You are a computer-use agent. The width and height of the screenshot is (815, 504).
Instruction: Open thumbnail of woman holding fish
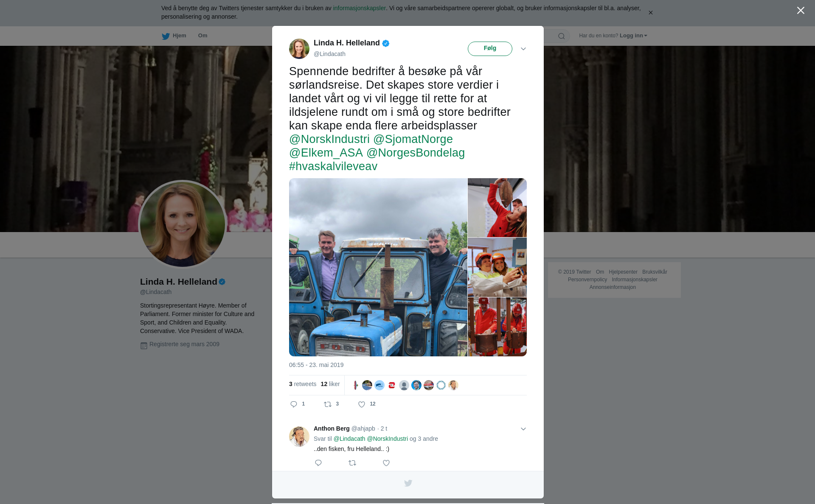point(497,207)
